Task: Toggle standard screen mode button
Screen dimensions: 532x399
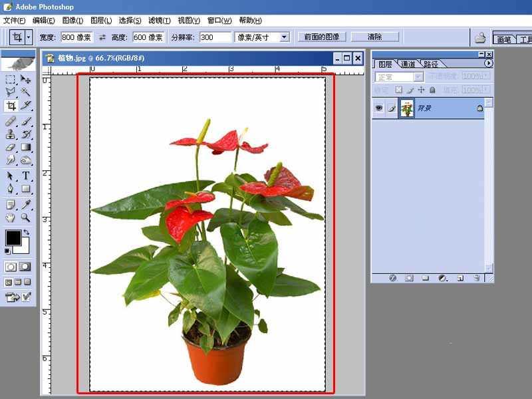Action: pyautogui.click(x=9, y=283)
